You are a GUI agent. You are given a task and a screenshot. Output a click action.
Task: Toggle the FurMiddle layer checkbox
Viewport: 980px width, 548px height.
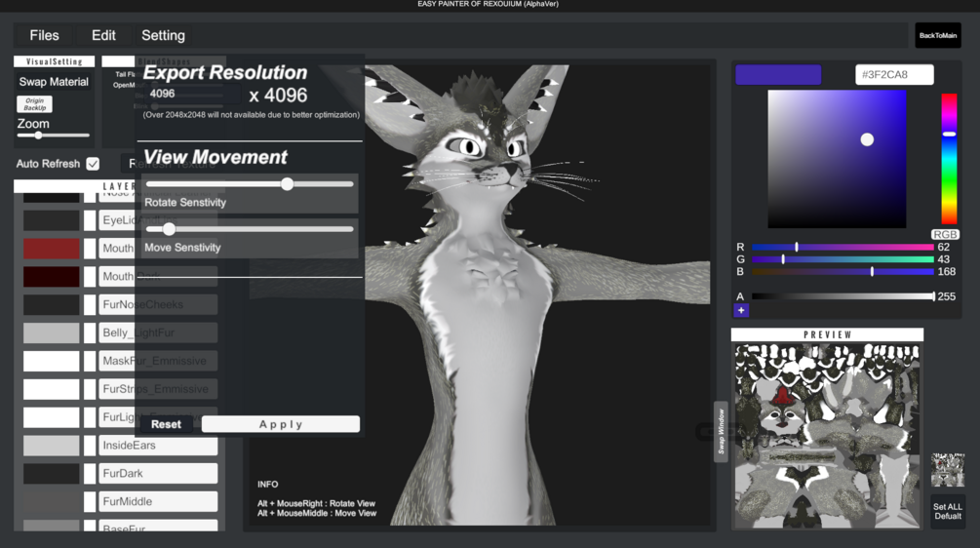point(90,502)
